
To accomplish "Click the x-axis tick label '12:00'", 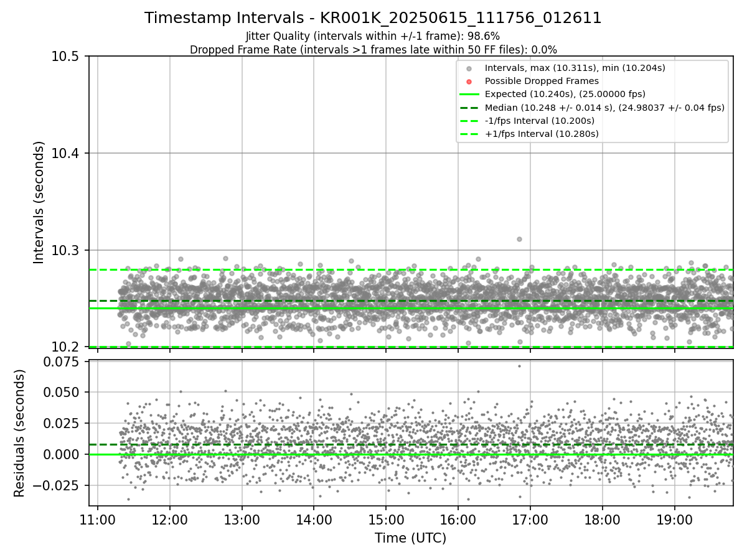I will 170,520.
